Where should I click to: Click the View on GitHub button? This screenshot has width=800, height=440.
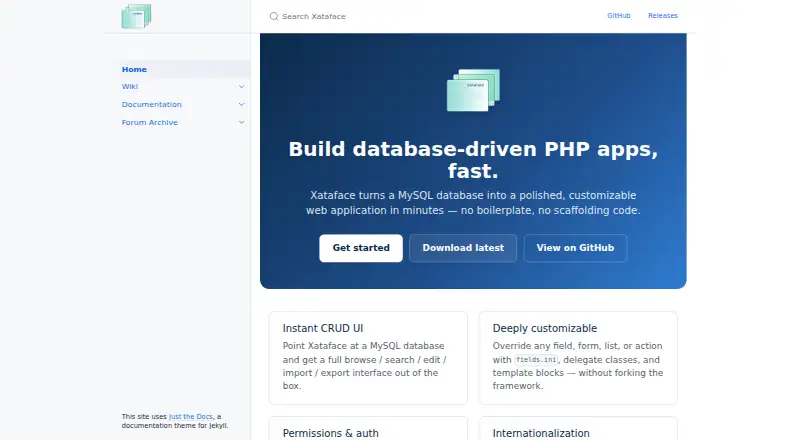(x=575, y=248)
